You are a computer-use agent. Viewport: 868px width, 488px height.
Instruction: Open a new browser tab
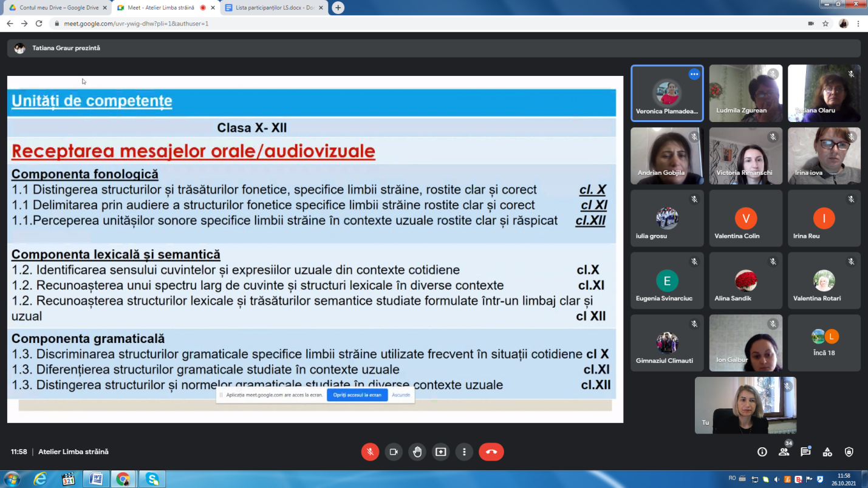338,8
